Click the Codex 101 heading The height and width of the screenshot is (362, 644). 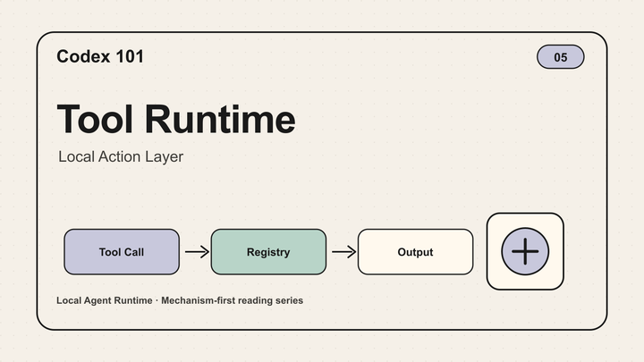(100, 56)
